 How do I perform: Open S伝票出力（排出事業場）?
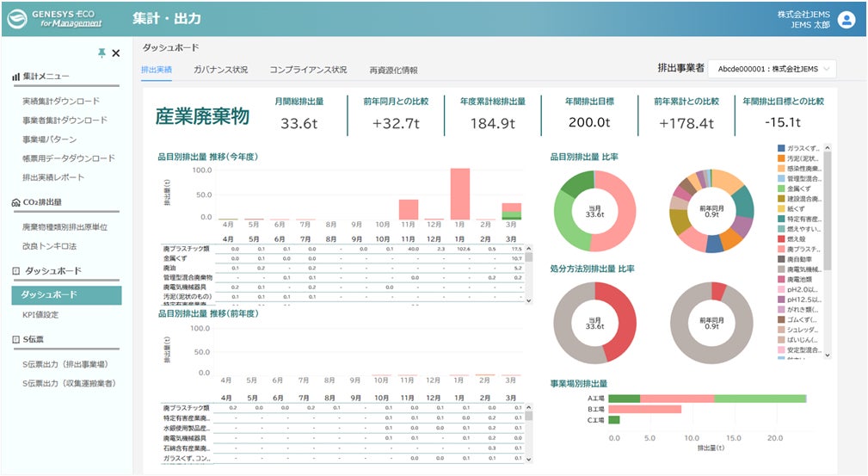[65, 364]
